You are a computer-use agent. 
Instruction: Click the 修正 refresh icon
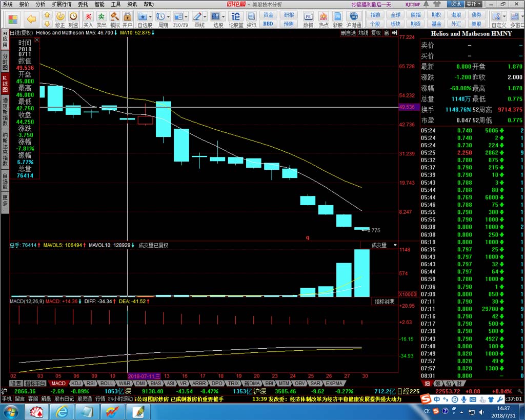click(x=60, y=16)
